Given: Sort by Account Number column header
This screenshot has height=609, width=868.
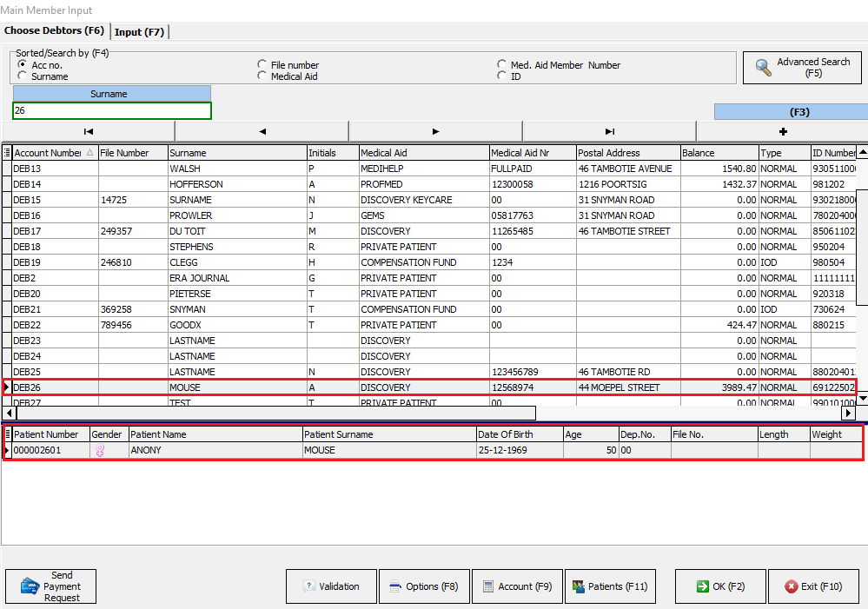Looking at the screenshot, I should tap(48, 153).
